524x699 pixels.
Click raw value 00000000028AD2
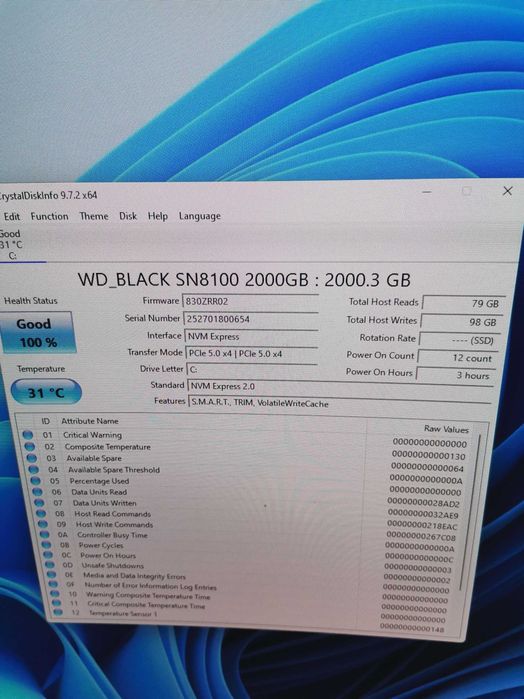click(423, 503)
